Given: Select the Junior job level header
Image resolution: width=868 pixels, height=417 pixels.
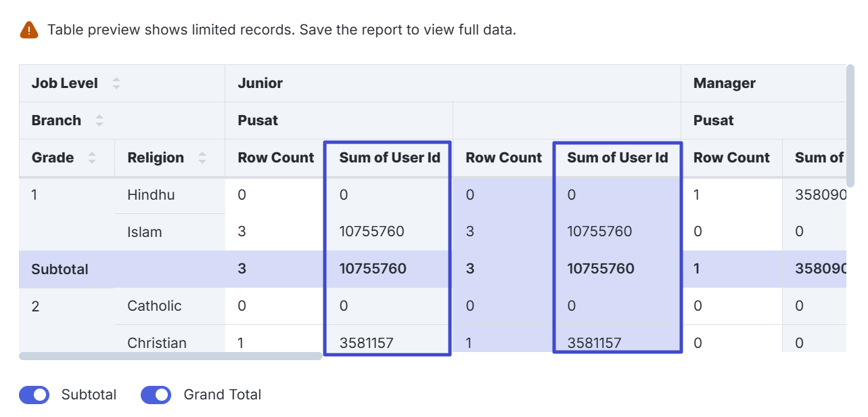Looking at the screenshot, I should click(x=260, y=83).
